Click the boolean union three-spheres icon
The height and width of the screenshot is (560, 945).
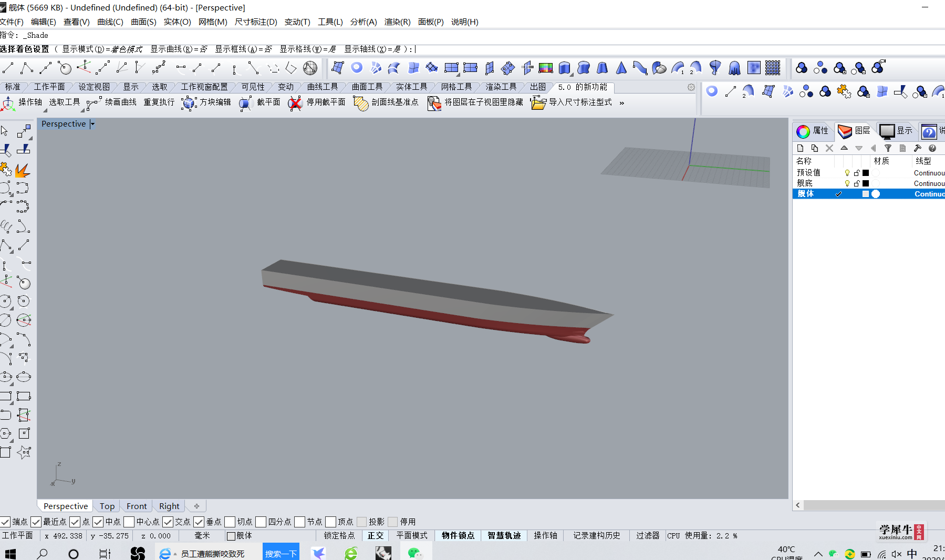(802, 68)
